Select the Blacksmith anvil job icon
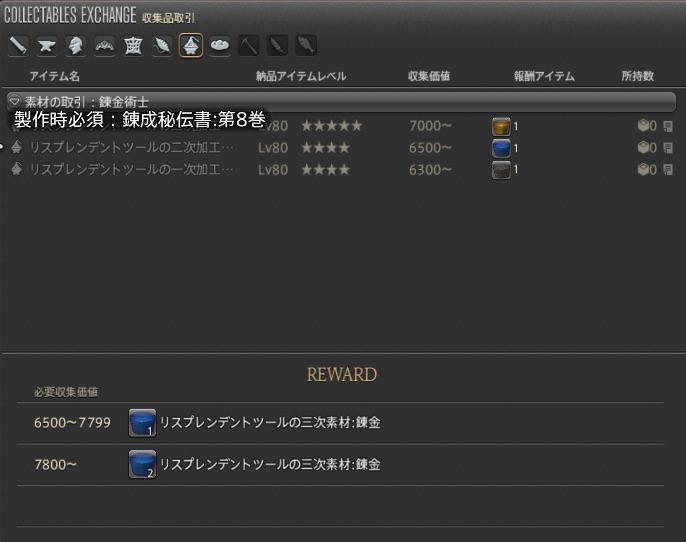This screenshot has height=542, width=686. pos(47,45)
